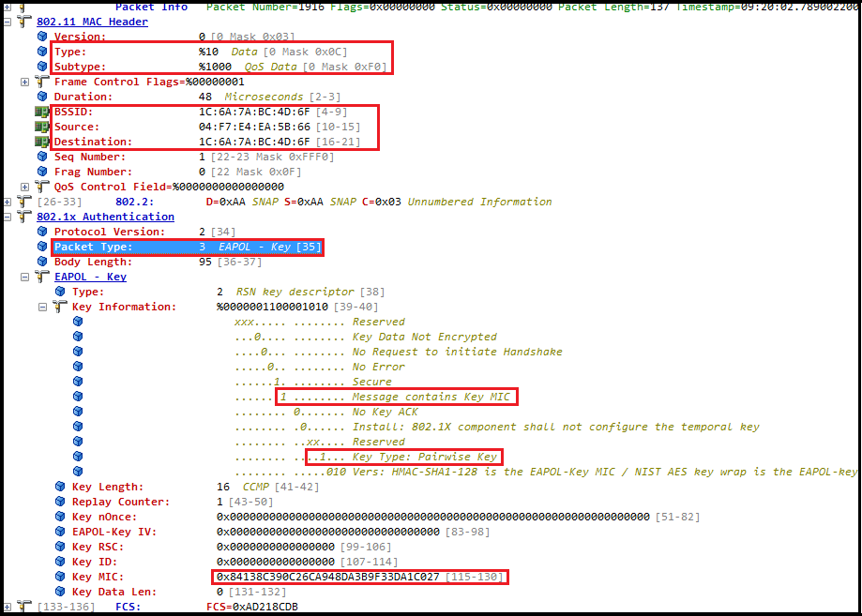Click the Source address icon
Viewport: 862px width, 616px height.
[42, 127]
